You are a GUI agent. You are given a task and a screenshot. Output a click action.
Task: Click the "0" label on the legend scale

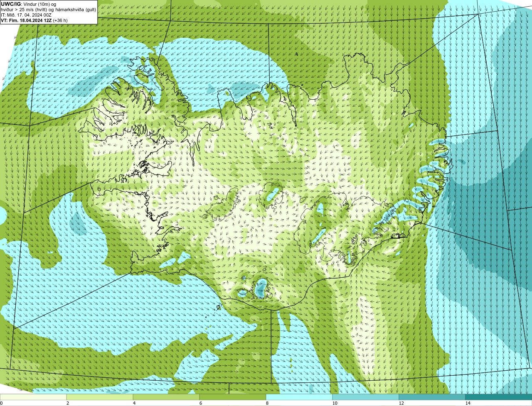[x=1, y=403]
